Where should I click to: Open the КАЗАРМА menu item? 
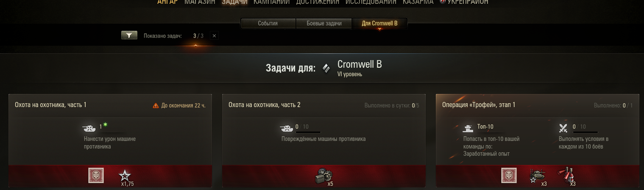pyautogui.click(x=418, y=2)
